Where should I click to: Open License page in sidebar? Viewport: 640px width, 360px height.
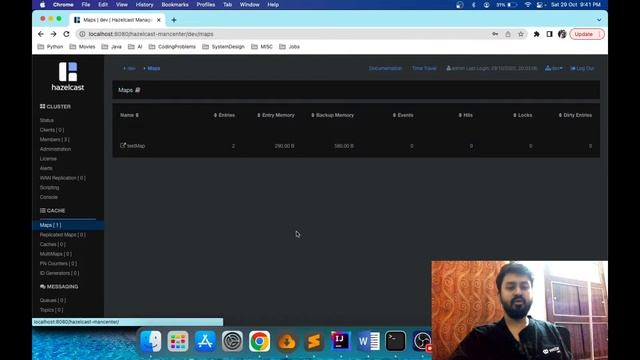(x=48, y=159)
